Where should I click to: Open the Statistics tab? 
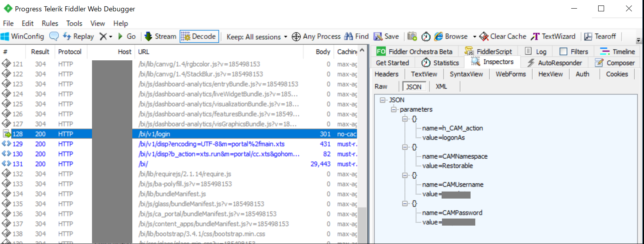click(440, 63)
